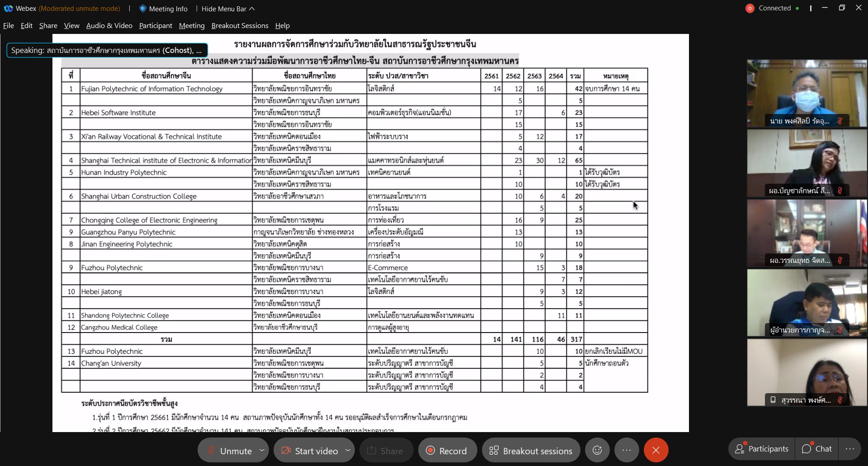
Task: Select video thumbnail of สุวรรณา พงษ์ศ...
Action: coord(807,372)
